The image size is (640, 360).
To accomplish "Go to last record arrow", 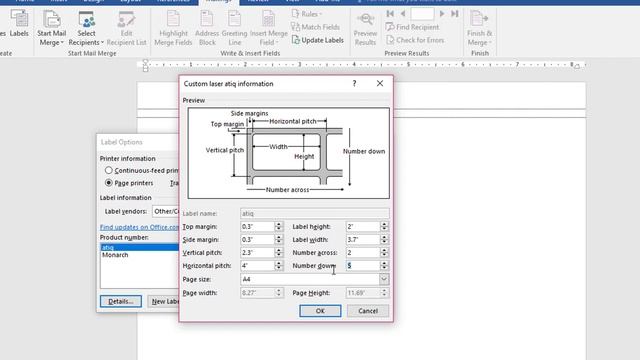I will click(x=455, y=14).
